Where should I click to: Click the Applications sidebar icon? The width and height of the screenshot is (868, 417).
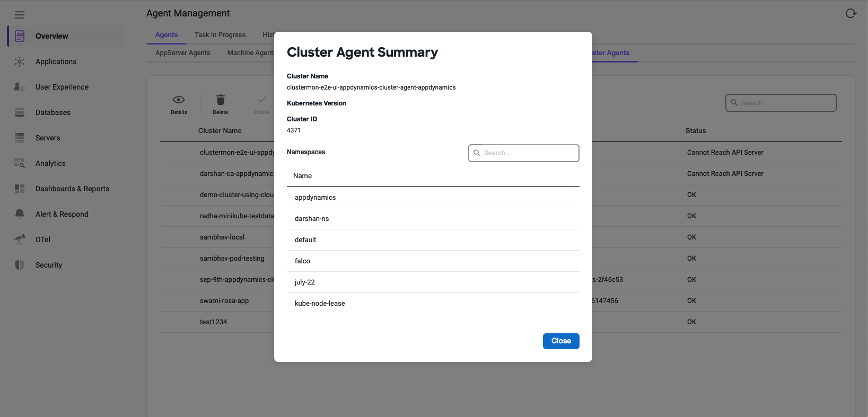point(20,61)
